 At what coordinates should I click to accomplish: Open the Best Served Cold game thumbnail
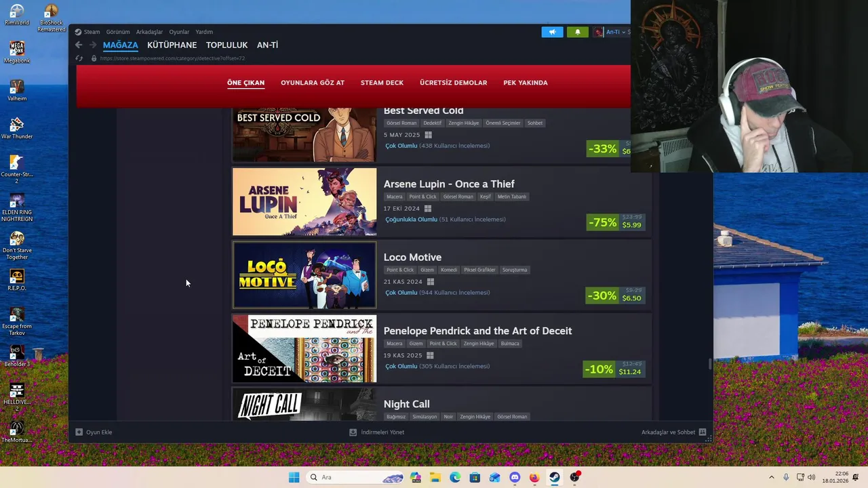(304, 135)
